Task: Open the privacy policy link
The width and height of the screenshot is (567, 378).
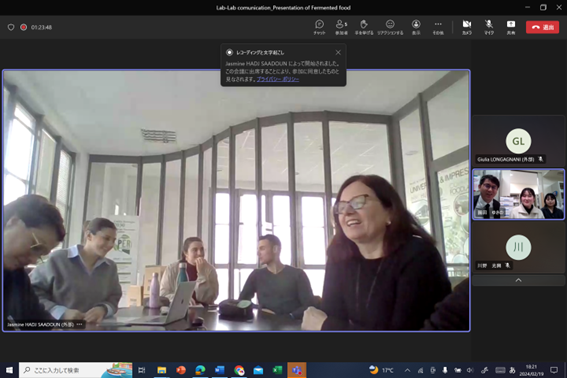Action: point(278,79)
